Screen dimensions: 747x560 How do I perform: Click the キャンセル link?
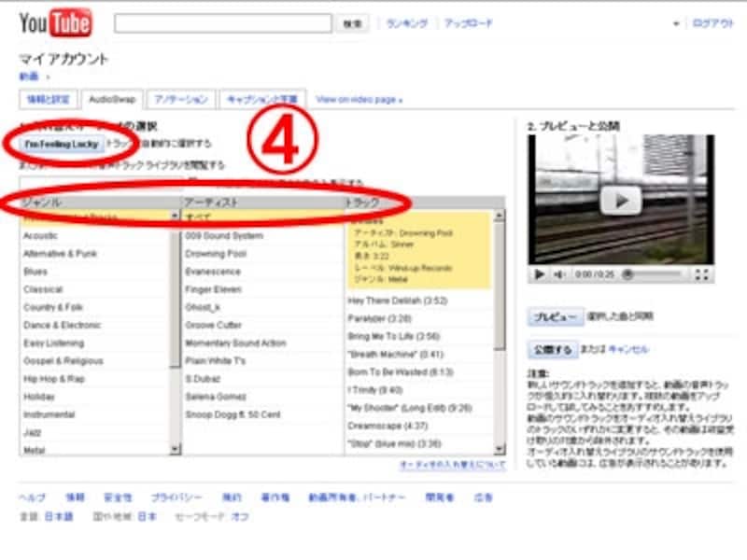coord(628,349)
